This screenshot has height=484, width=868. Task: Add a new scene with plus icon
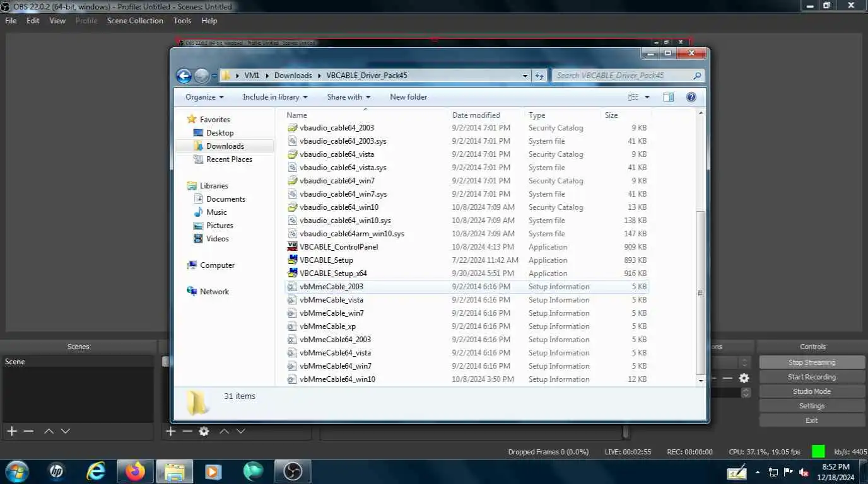point(12,431)
